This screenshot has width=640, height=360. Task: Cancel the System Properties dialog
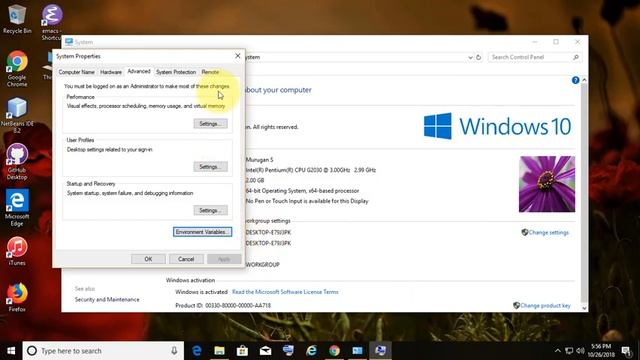[186, 259]
